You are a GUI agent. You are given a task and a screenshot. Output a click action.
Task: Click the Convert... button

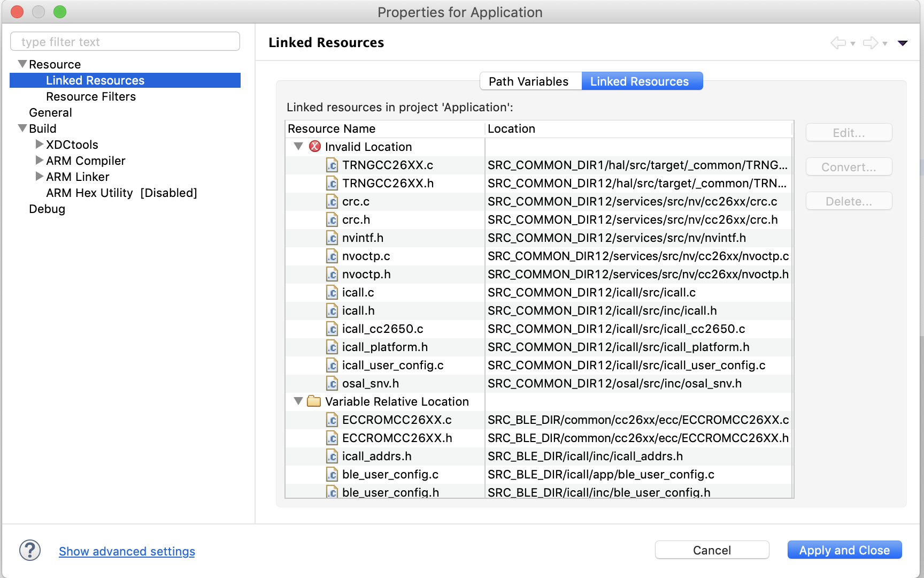849,167
